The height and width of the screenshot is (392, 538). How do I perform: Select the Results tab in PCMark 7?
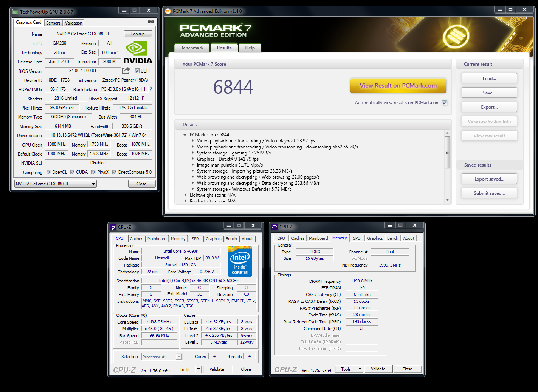(x=224, y=48)
